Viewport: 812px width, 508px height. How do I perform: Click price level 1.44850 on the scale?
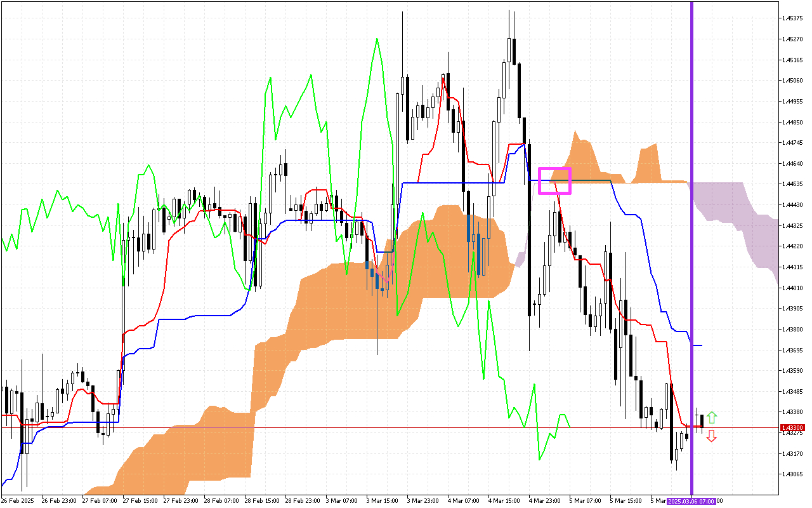792,123
